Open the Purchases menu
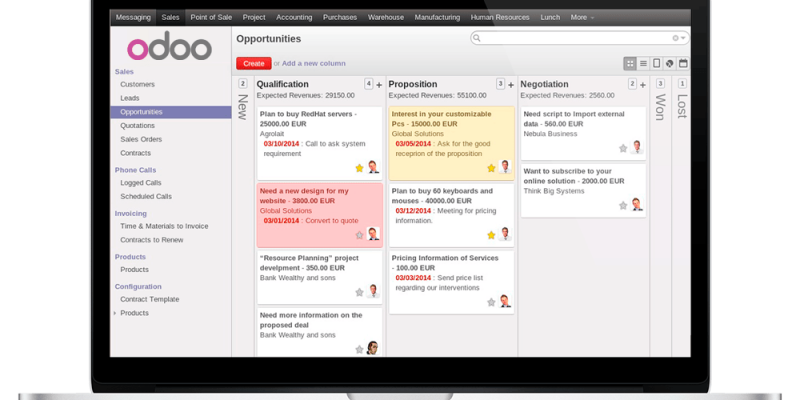This screenshot has width=800, height=400. (x=340, y=17)
